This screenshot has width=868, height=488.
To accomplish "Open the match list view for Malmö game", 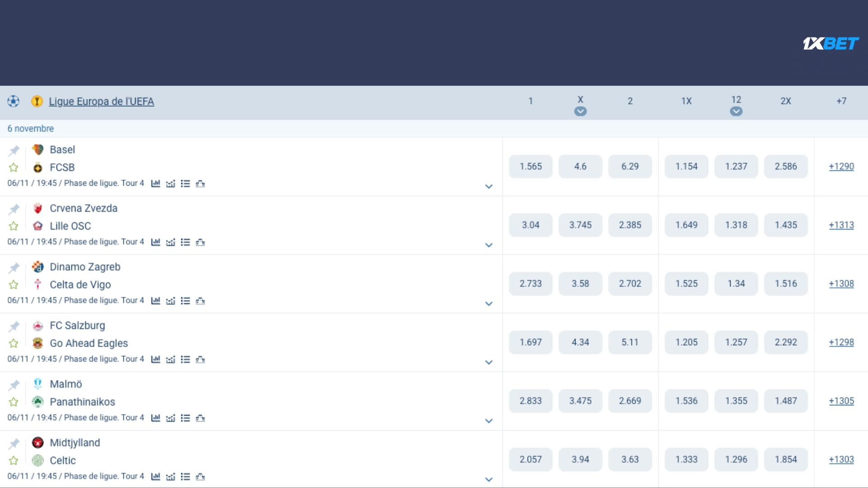I will (x=185, y=418).
